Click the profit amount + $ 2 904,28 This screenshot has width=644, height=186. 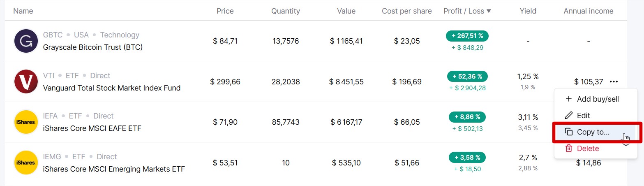pos(467,88)
